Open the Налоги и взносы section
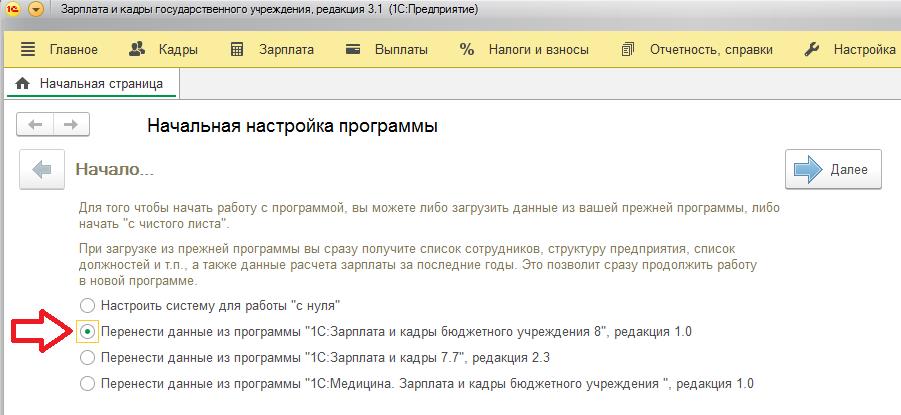Screen dimensions: 901x415 pos(524,49)
